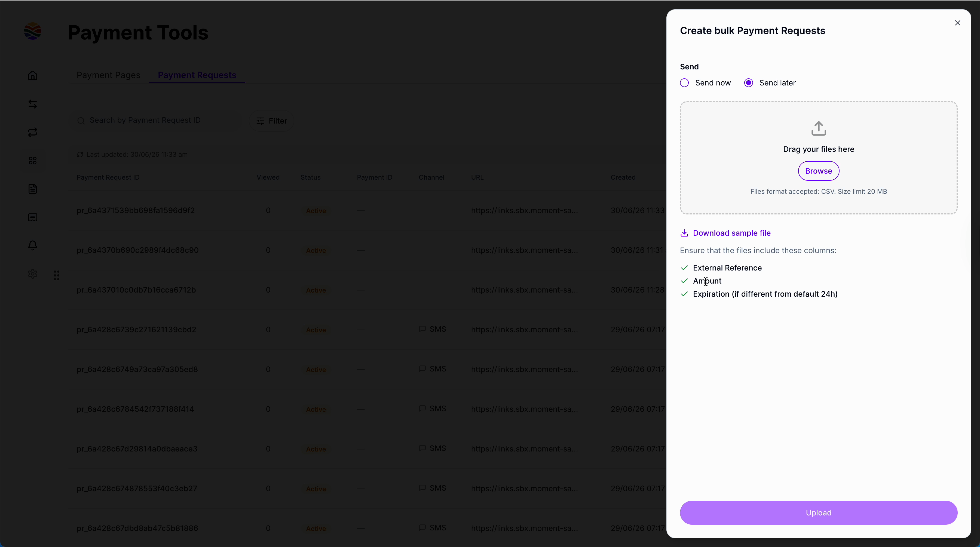980x547 pixels.
Task: Select the Send now radio option
Action: [x=684, y=83]
